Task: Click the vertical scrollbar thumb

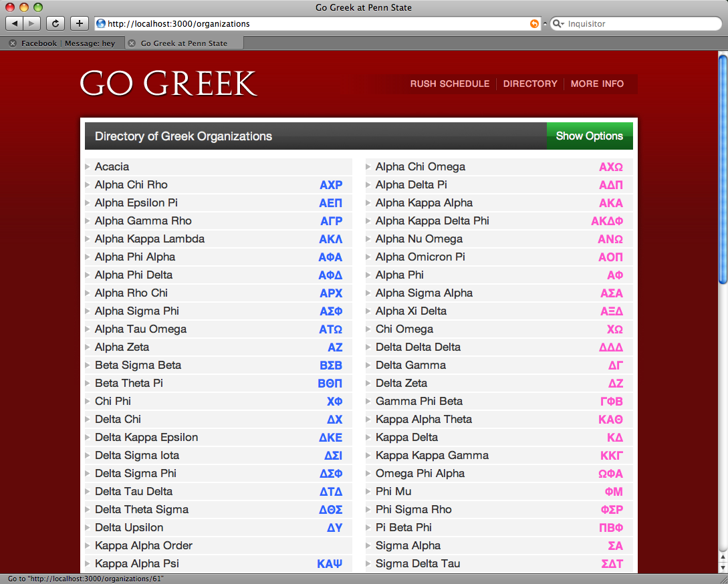Action: [x=723, y=170]
